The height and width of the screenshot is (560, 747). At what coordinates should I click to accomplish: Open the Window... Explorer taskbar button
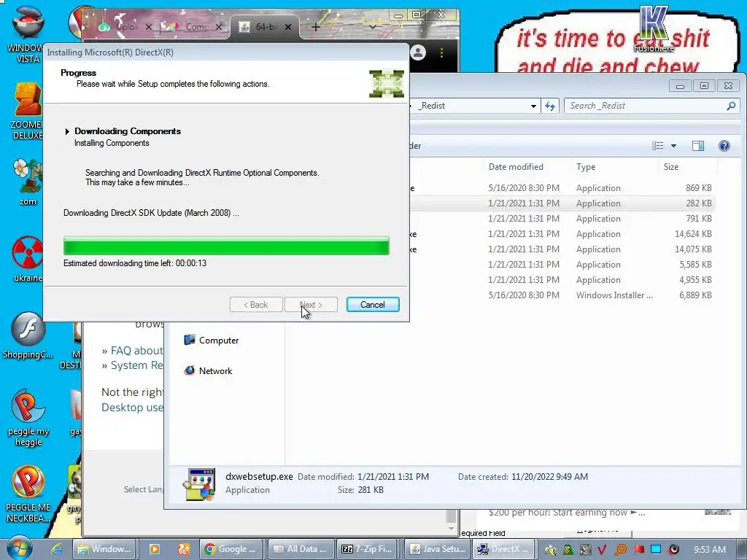pos(104,549)
